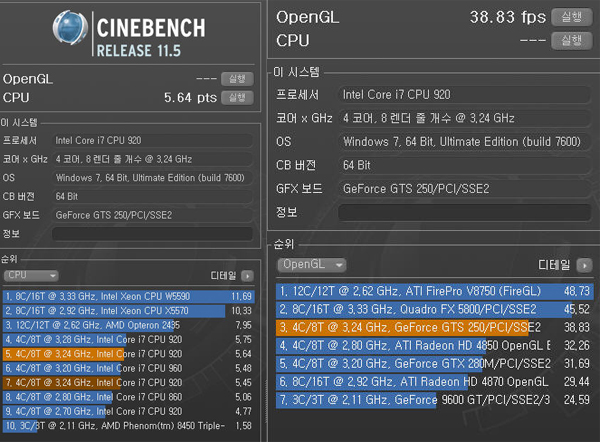Select ranking row 'Intel Core i7 CPU 860' 5.06
The image size is (600, 442).
tap(129, 397)
